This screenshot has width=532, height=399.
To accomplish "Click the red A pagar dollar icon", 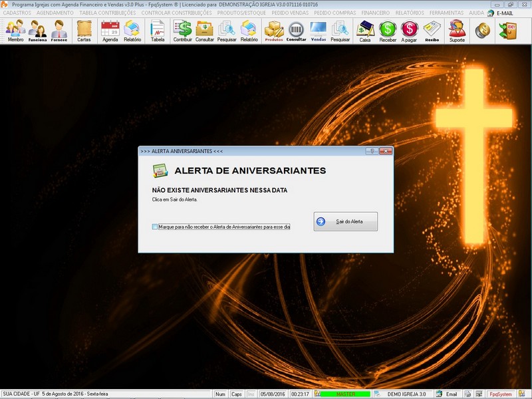I will pyautogui.click(x=409, y=31).
